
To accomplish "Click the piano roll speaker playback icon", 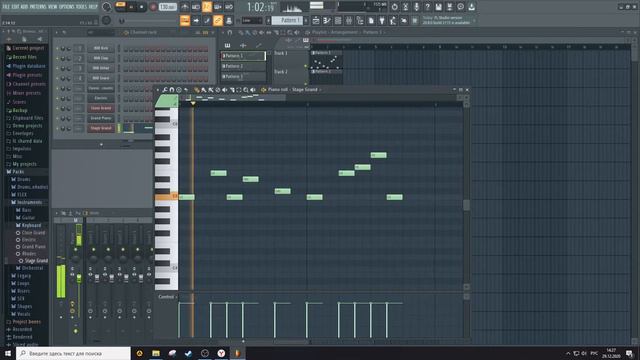I will 253,90.
